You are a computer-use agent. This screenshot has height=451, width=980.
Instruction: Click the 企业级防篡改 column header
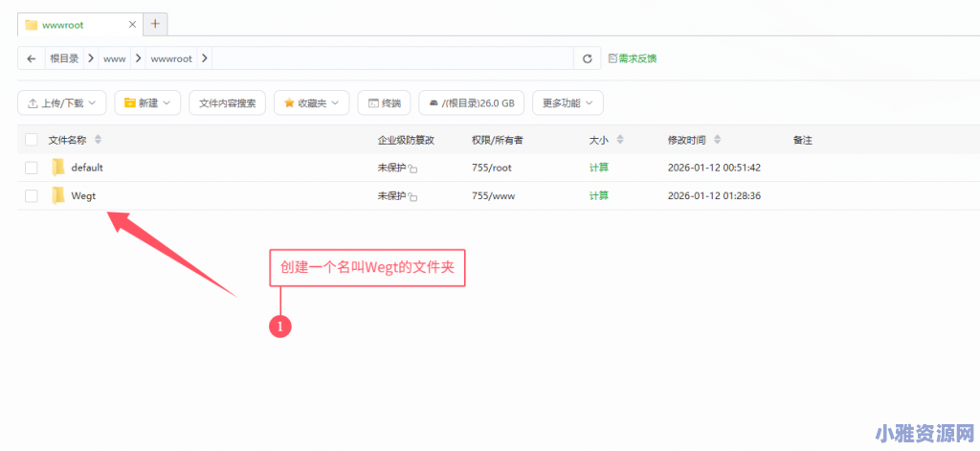406,140
